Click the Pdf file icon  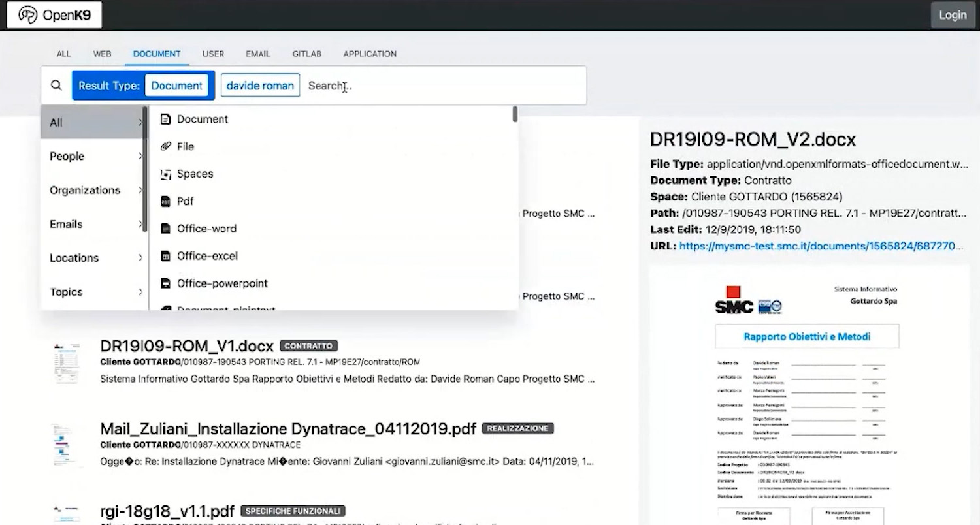[166, 202]
